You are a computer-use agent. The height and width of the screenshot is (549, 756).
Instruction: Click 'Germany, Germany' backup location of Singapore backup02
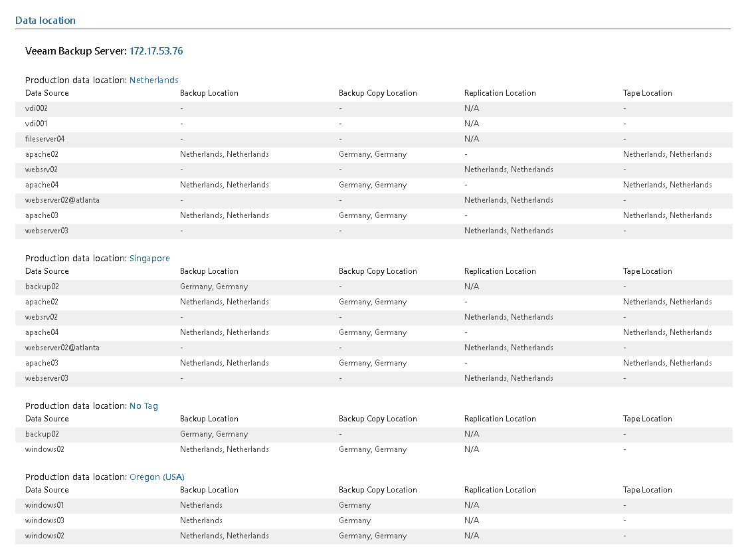coord(214,286)
